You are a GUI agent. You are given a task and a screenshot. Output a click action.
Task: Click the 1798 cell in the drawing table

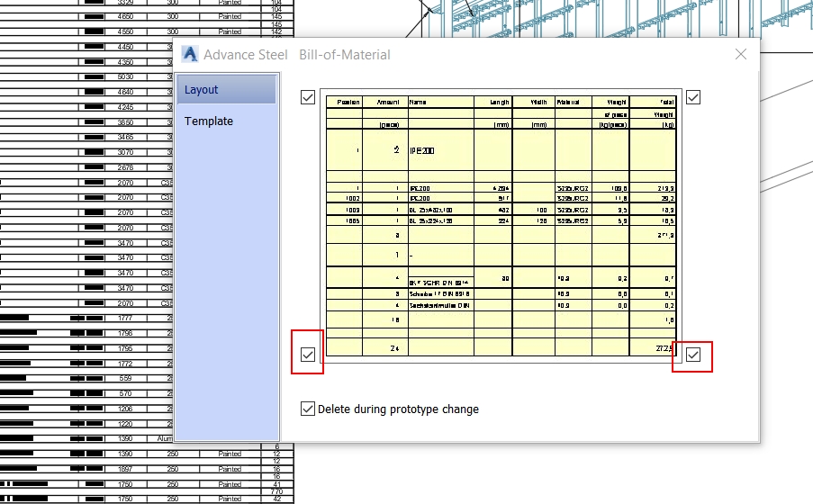click(125, 333)
